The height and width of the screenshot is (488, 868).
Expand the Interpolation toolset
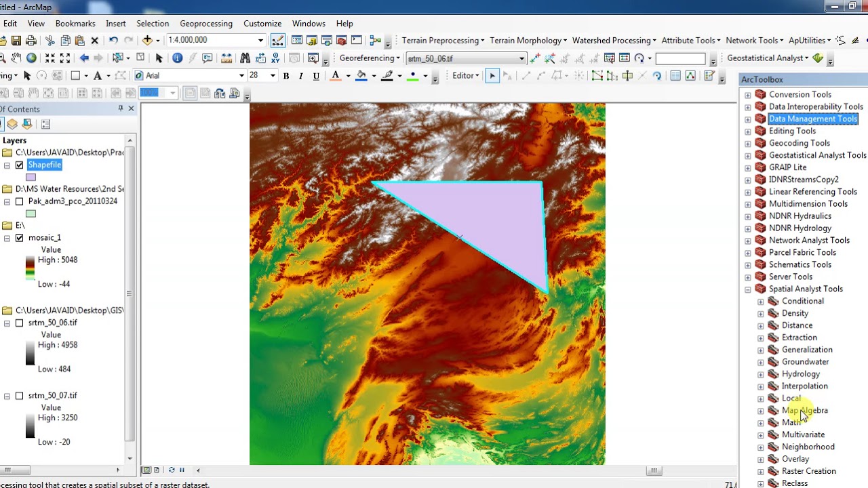coord(761,386)
